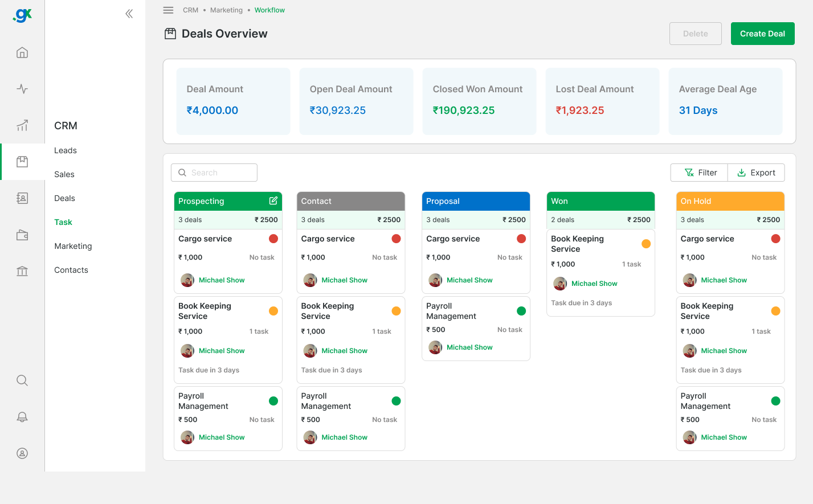Viewport: 813px width, 504px height.
Task: Click green status dot on On Hold Payroll Management
Action: point(775,401)
